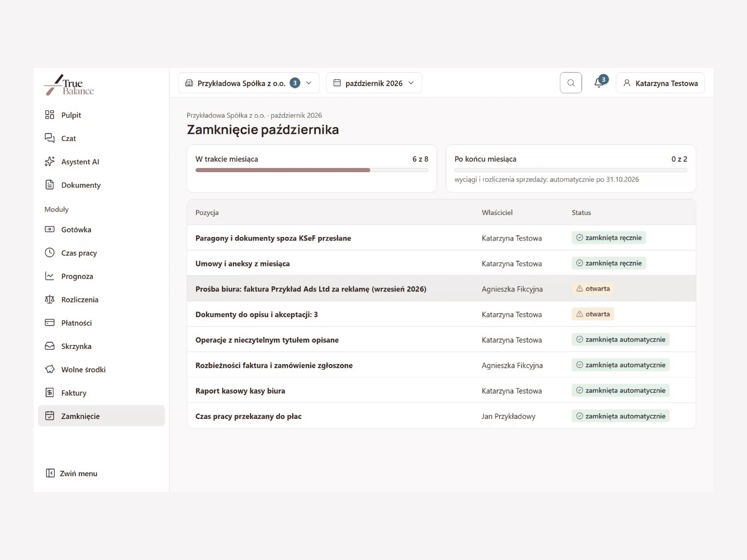Screen dimensions: 747x560
Task: Click the Asystent AI sparkle icon
Action: pyautogui.click(x=50, y=161)
